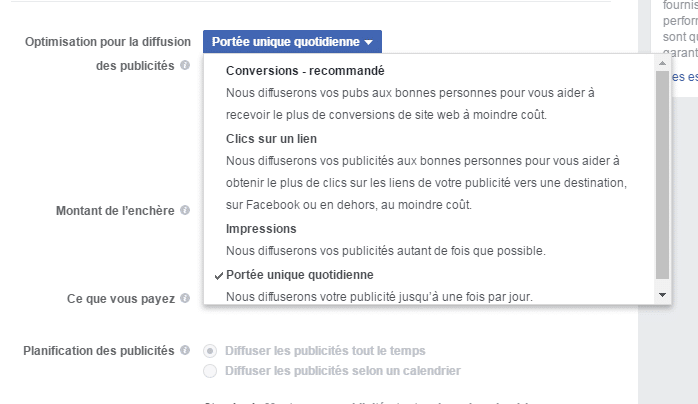Choose Clics sur un lien option
Image resolution: width=698 pixels, height=404 pixels.
271,139
